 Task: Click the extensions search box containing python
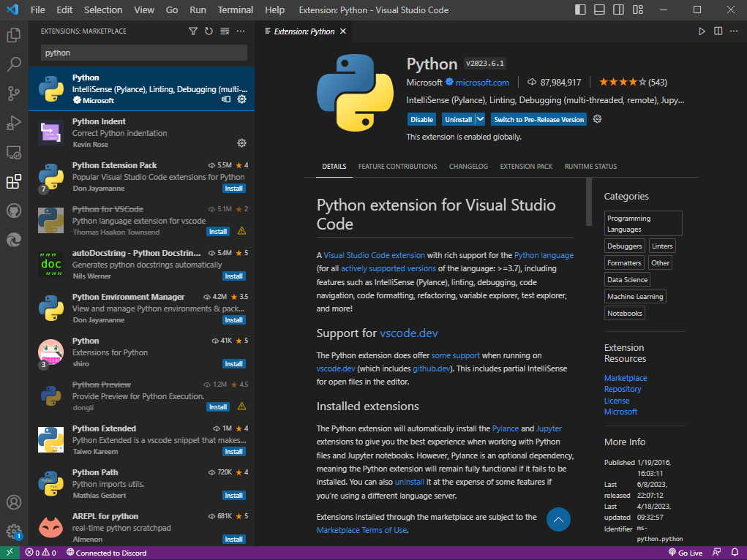point(144,53)
